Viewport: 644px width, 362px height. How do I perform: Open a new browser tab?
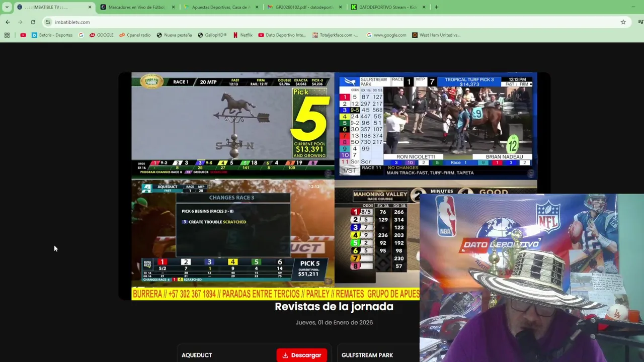point(436,7)
